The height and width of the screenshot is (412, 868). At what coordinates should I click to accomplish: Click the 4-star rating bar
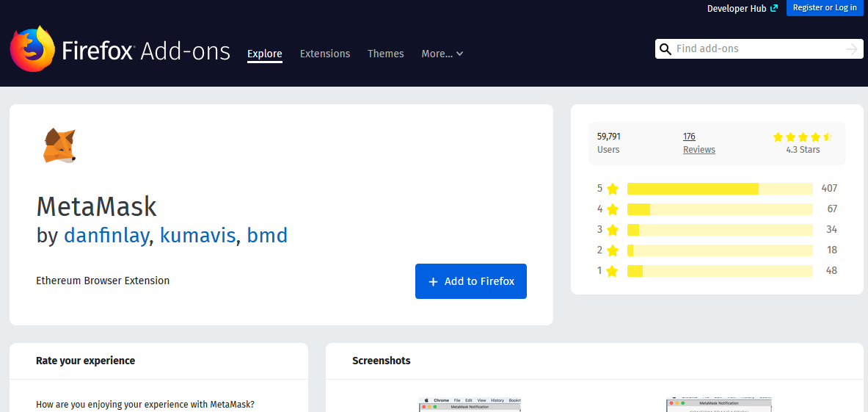720,209
